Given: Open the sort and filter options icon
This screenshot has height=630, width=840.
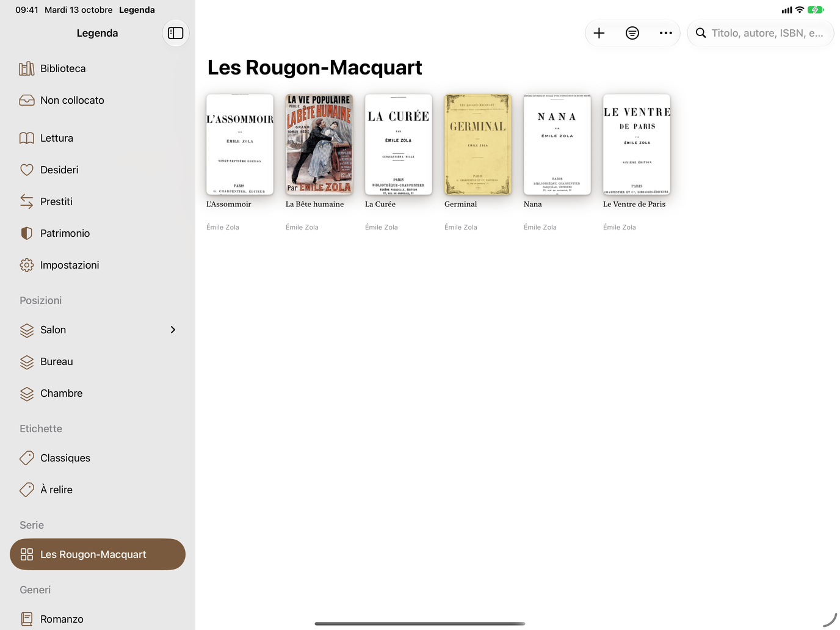Looking at the screenshot, I should click(x=632, y=33).
